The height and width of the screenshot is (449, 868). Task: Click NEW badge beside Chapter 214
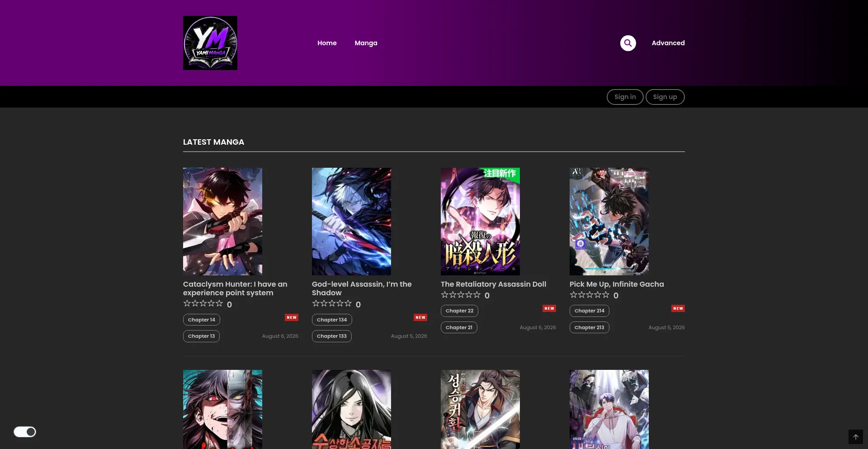tap(678, 308)
